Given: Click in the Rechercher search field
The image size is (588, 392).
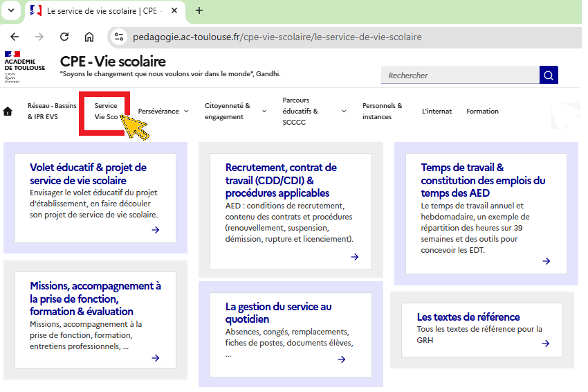Looking at the screenshot, I should (x=459, y=75).
